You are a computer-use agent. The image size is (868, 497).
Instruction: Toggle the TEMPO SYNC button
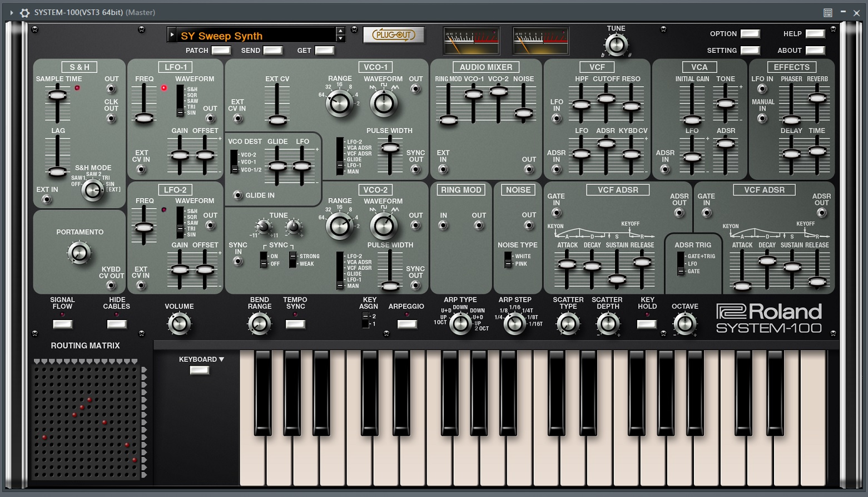pyautogui.click(x=295, y=324)
